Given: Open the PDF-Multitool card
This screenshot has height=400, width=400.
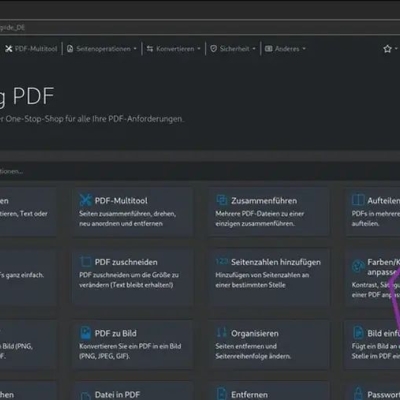Looking at the screenshot, I should (132, 212).
